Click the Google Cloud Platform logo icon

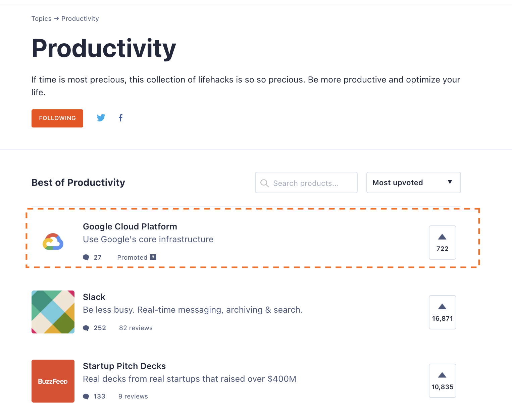(x=53, y=242)
